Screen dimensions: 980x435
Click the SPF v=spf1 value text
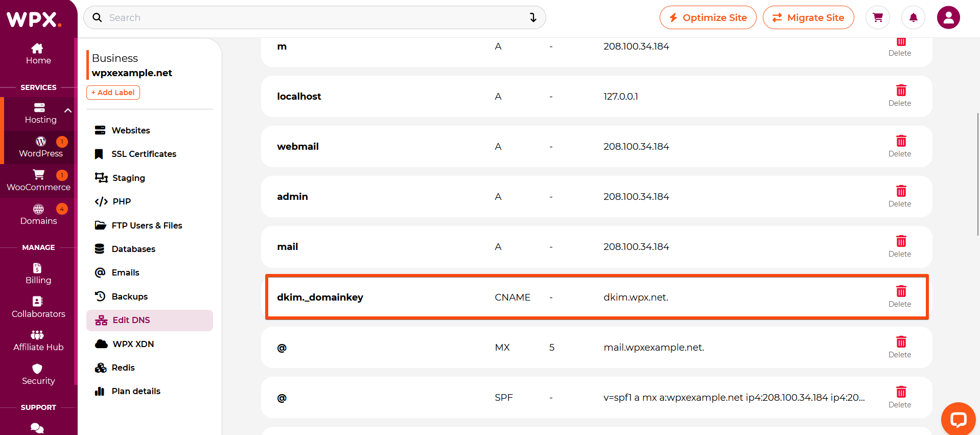pyautogui.click(x=734, y=397)
